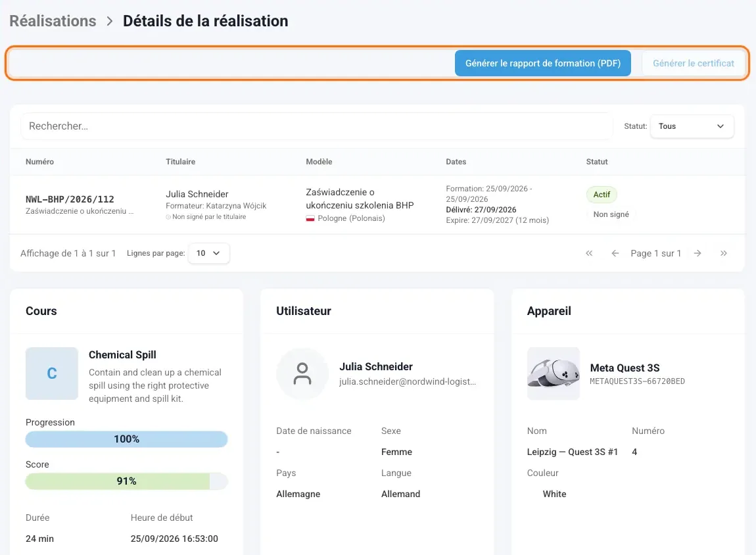
Task: Click the Score 91% bar
Action: coord(126,481)
